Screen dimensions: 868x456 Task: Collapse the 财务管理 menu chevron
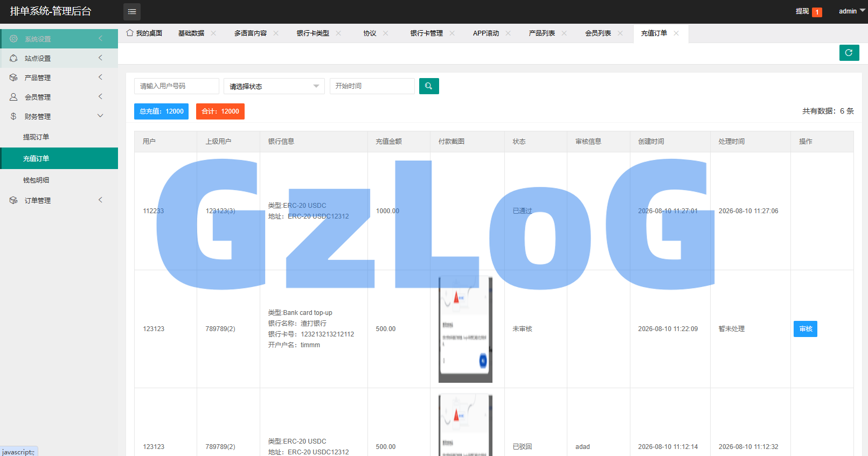(100, 116)
